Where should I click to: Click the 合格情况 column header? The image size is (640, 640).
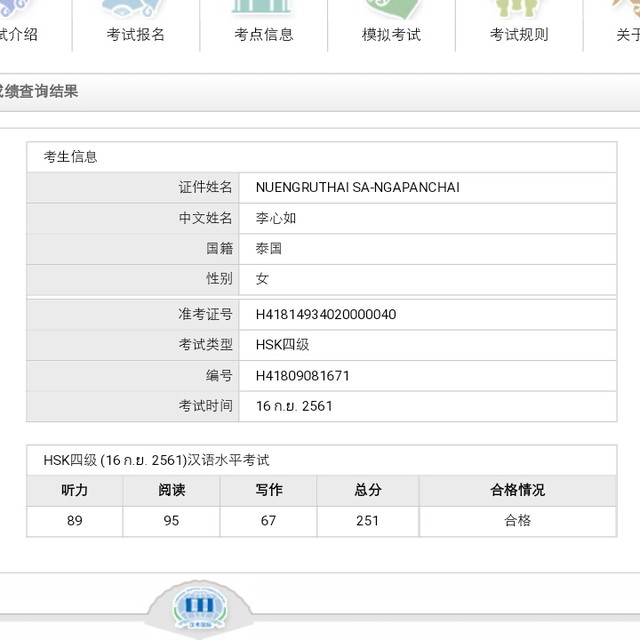[x=518, y=490]
